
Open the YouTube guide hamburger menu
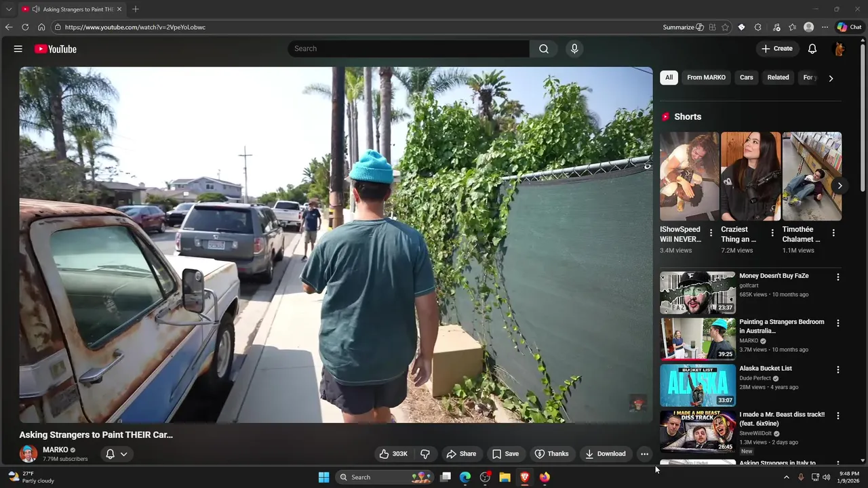pyautogui.click(x=18, y=49)
